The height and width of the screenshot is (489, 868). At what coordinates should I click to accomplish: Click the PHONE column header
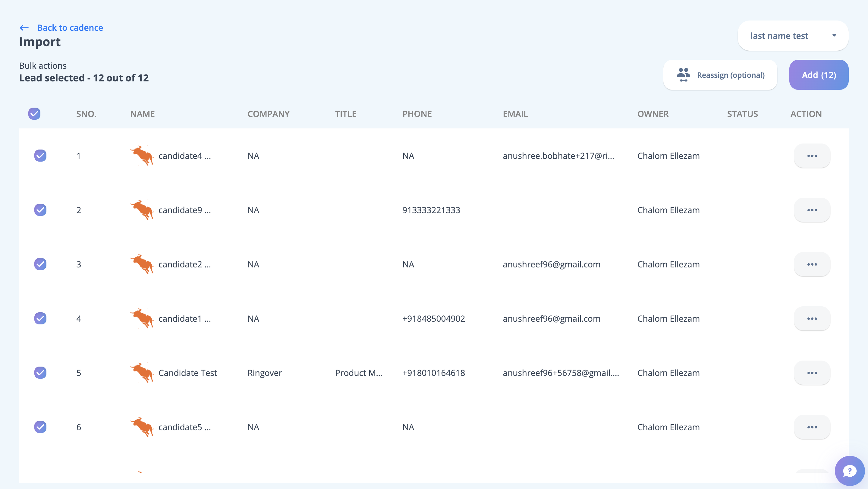coord(417,114)
